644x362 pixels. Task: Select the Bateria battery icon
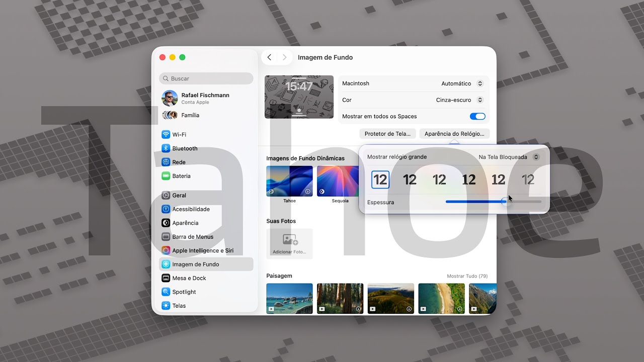[166, 176]
